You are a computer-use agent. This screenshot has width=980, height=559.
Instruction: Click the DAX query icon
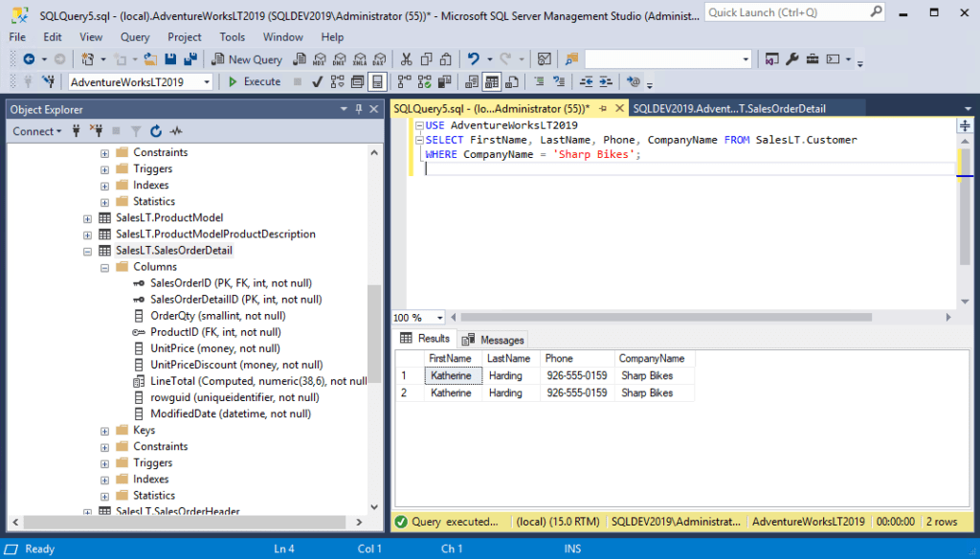tap(379, 59)
